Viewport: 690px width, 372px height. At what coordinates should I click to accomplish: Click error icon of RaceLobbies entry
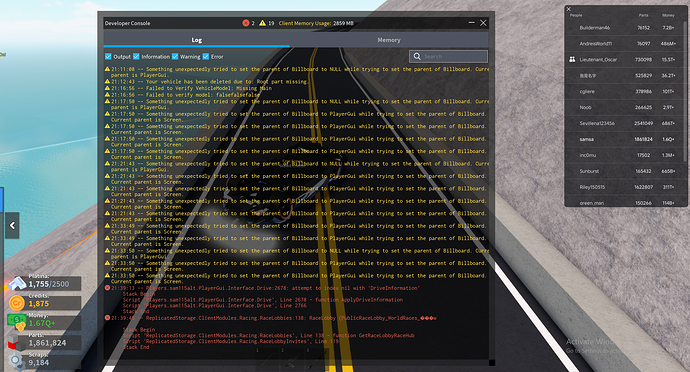point(107,318)
